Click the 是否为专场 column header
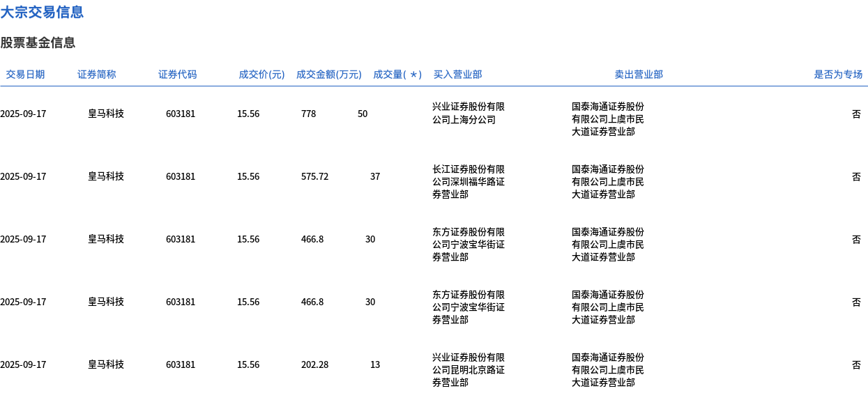The height and width of the screenshot is (400, 868). [838, 75]
